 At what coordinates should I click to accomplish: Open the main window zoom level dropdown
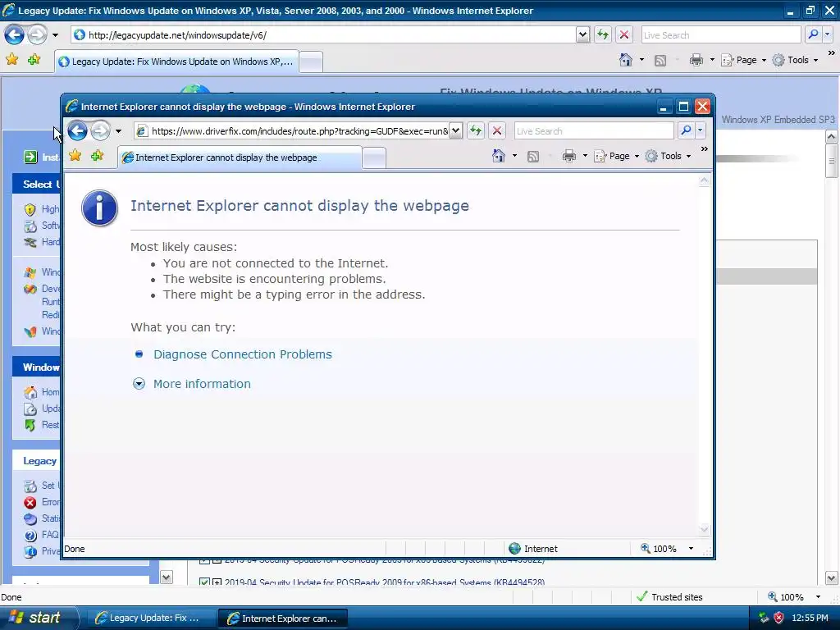point(818,597)
